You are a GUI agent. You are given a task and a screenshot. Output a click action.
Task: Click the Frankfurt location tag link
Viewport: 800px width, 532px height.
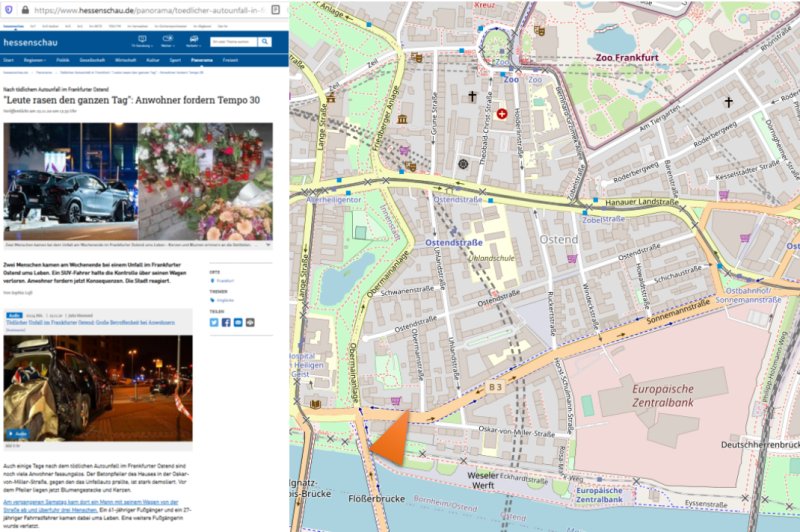coord(223,281)
